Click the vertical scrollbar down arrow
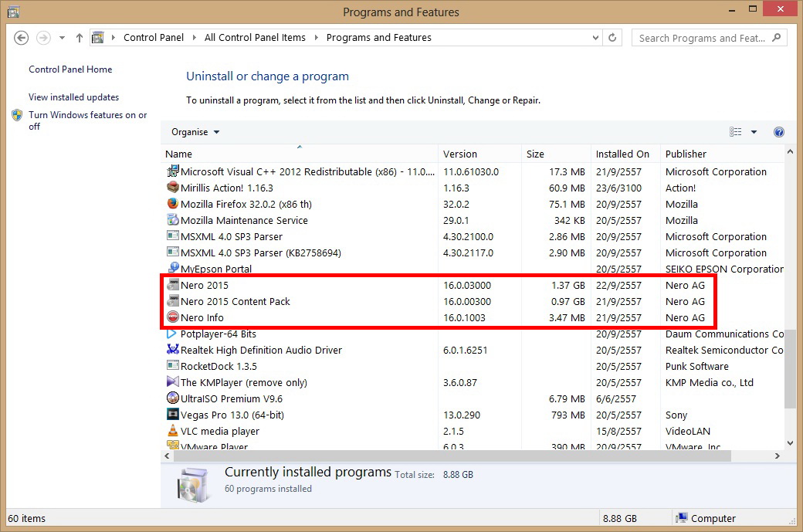Image resolution: width=803 pixels, height=532 pixels. 790,443
